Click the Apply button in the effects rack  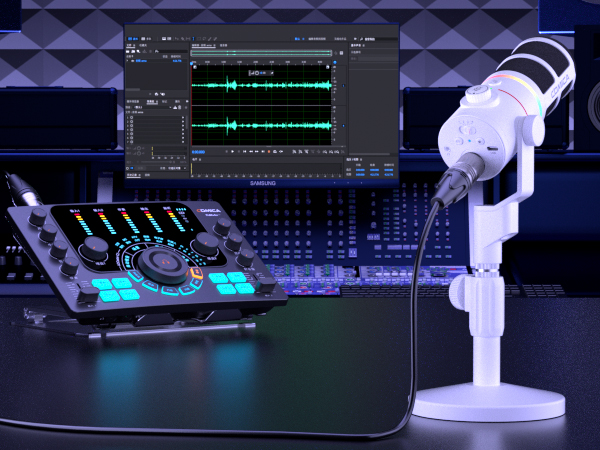tap(141, 168)
